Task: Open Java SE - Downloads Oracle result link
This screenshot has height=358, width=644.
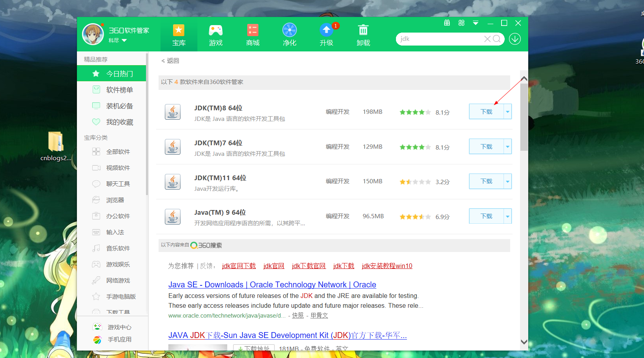Action: (x=272, y=285)
